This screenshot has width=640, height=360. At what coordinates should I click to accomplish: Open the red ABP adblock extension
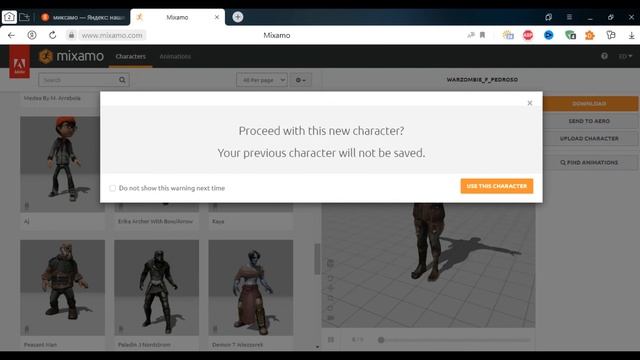click(528, 36)
